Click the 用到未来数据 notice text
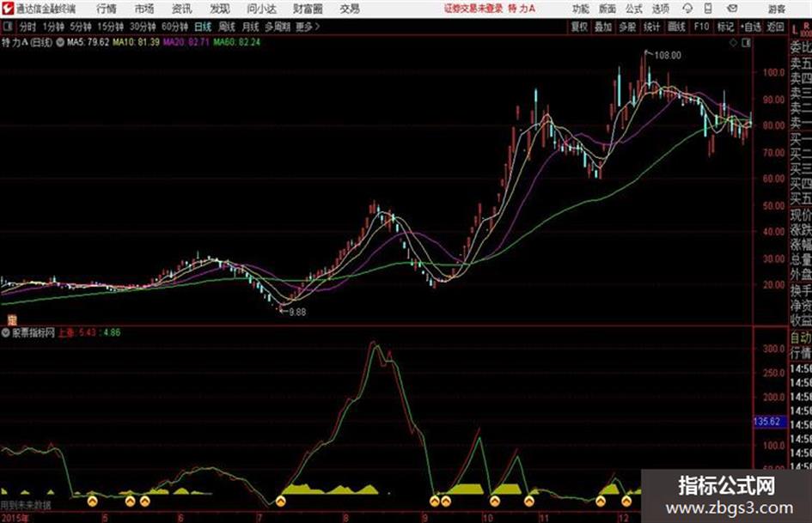Viewport: 812px width, 523px height. point(26,505)
